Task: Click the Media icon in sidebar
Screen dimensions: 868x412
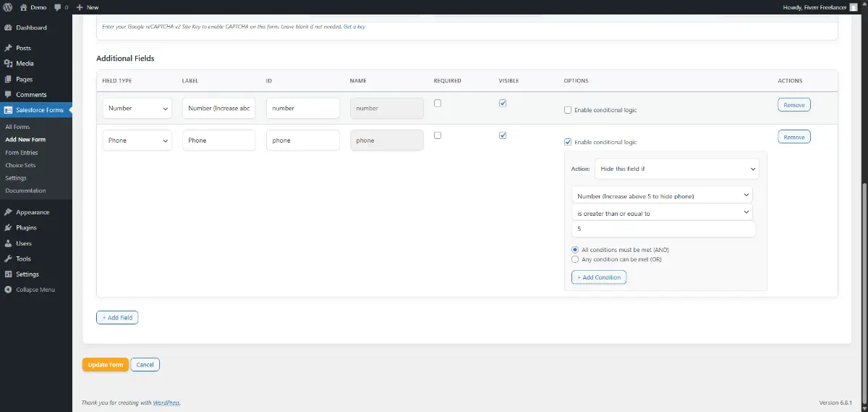Action: [x=8, y=64]
